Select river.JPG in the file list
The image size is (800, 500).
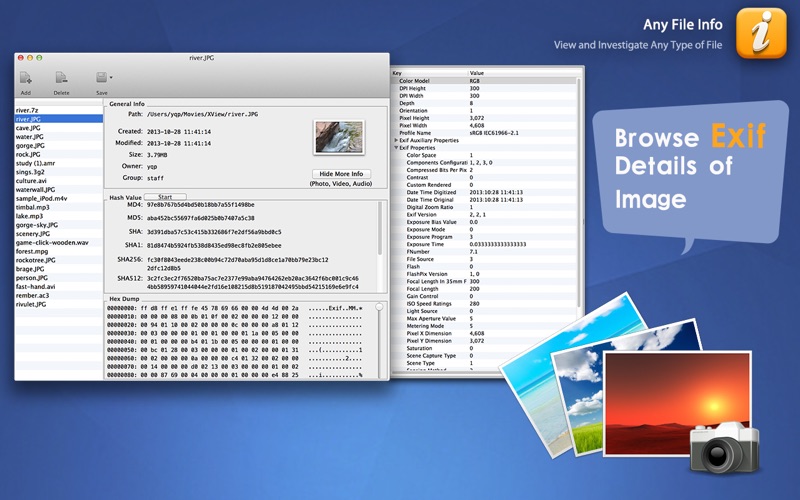point(59,119)
